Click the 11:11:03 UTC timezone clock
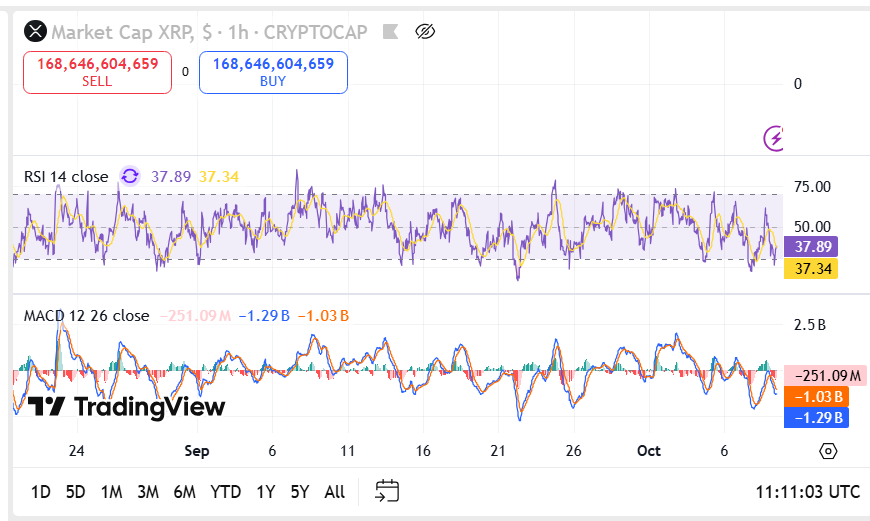870x521 pixels. tap(807, 492)
